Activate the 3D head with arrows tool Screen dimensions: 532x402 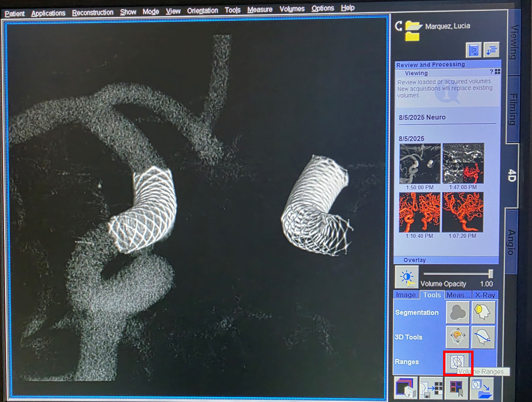(x=458, y=337)
